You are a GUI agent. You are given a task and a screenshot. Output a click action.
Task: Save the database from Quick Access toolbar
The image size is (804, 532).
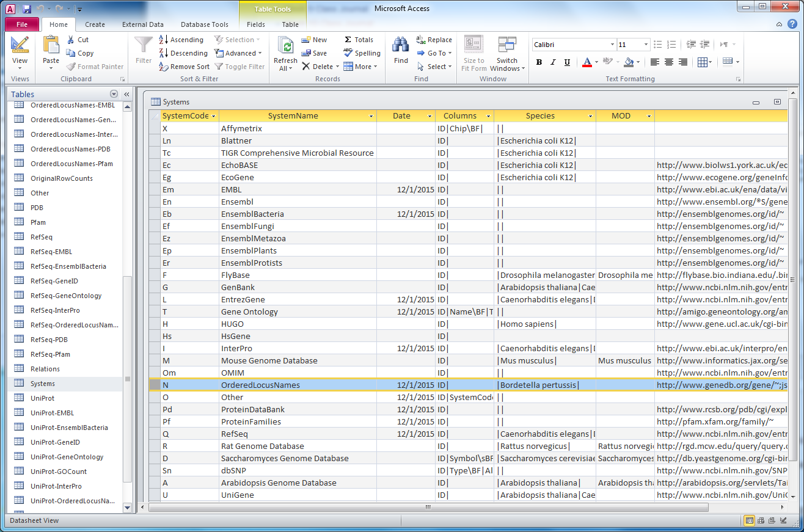[26, 9]
